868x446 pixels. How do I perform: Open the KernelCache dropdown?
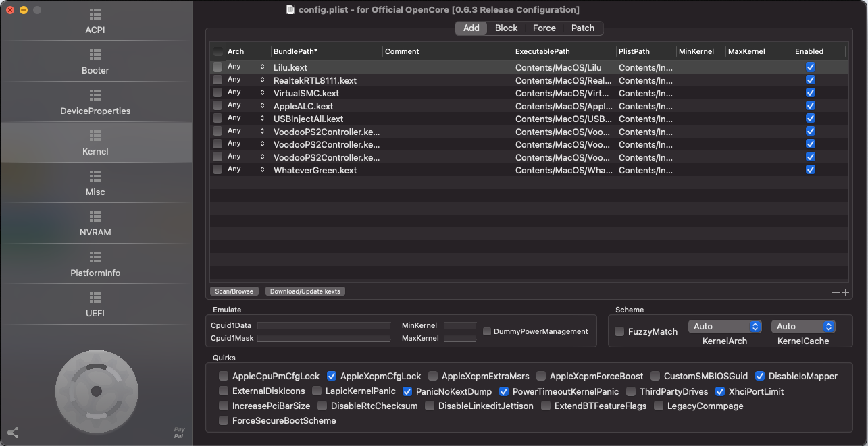[x=803, y=326]
